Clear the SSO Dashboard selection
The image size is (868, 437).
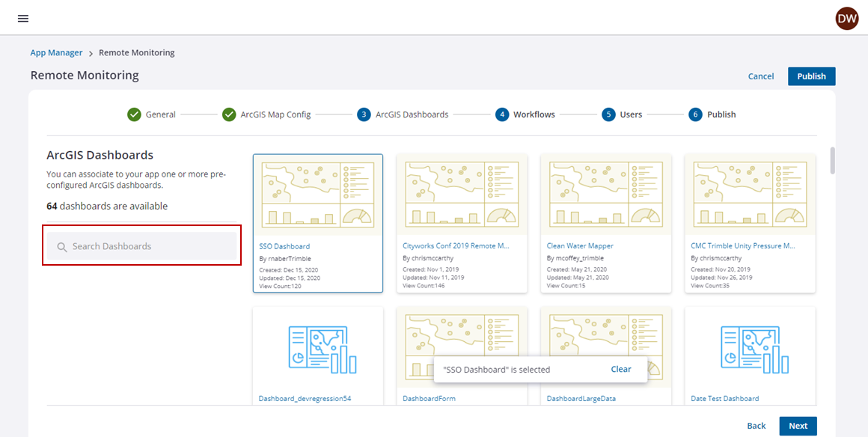[x=620, y=369]
